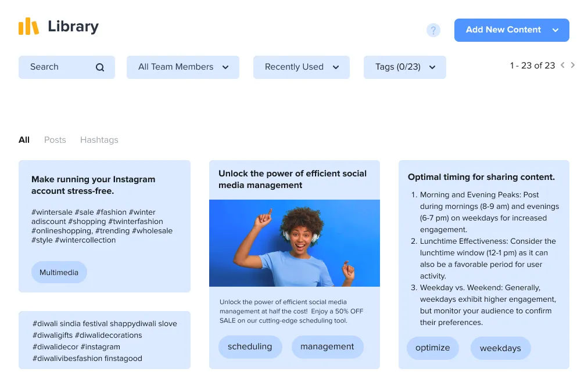The height and width of the screenshot is (383, 588).
Task: Open the All Team Members dropdown
Action: click(x=182, y=67)
